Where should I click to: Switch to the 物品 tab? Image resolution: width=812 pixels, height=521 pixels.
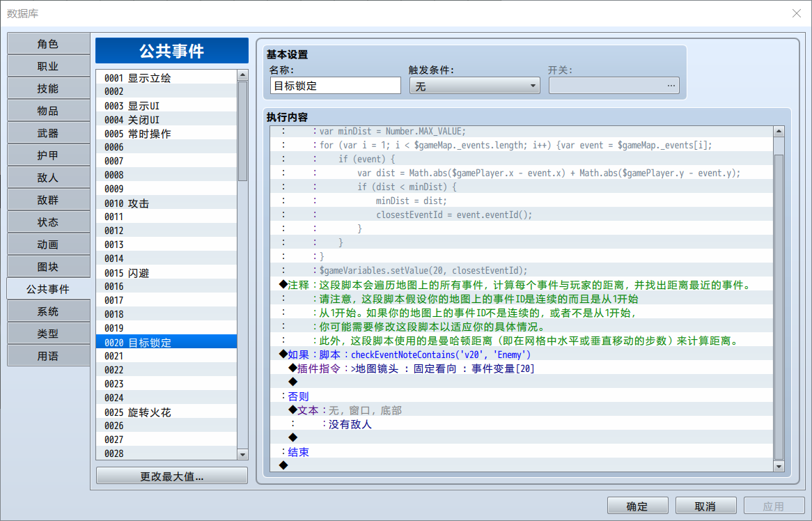tap(48, 111)
